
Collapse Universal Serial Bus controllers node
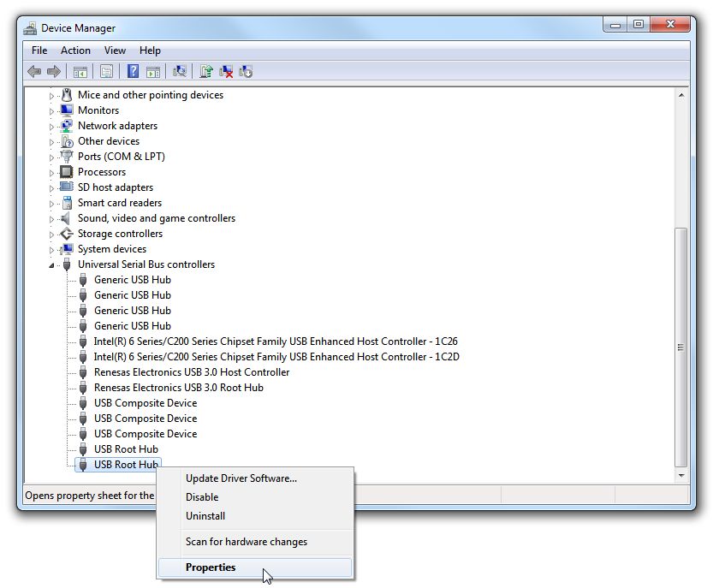point(51,265)
